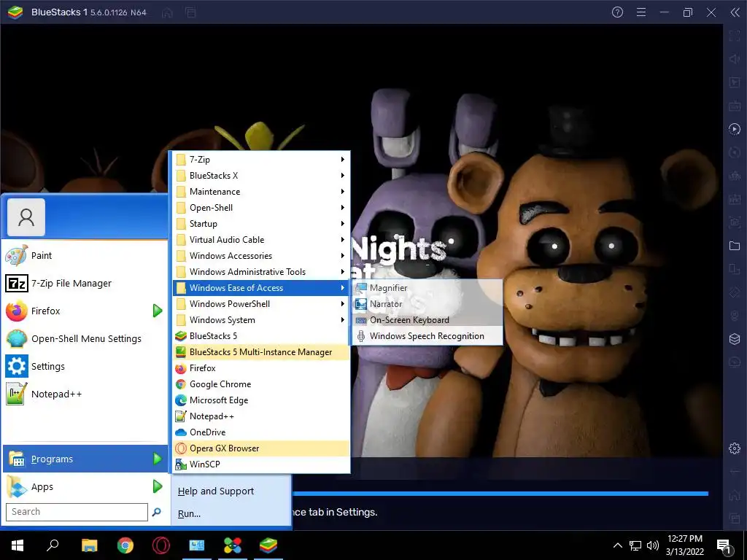Image resolution: width=747 pixels, height=560 pixels.
Task: Expand the Startup folder
Action: (x=261, y=224)
